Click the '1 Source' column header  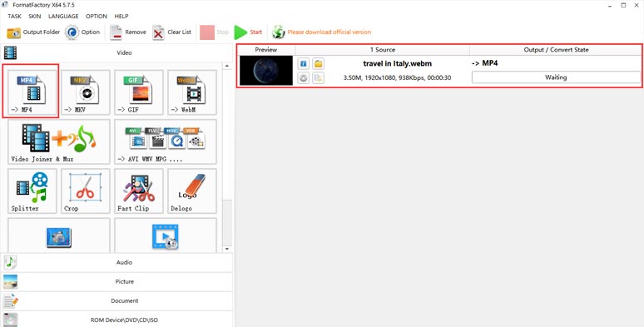[383, 50]
